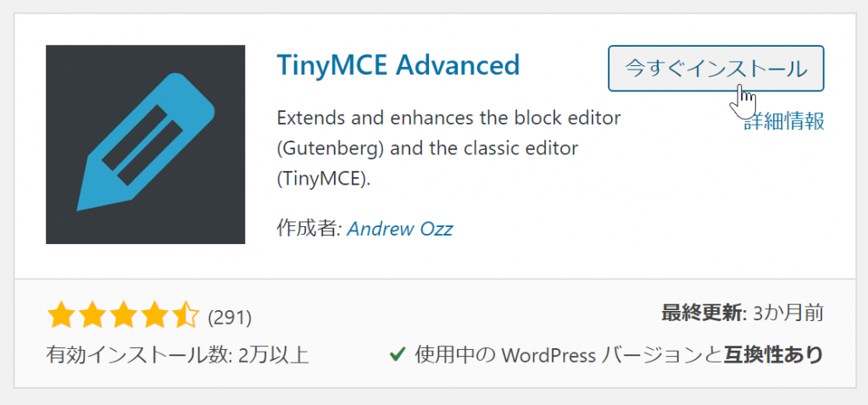Viewport: 868px width, 405px height.
Task: Click the TinyMCE Advanced pencil plugin icon
Action: click(x=145, y=144)
